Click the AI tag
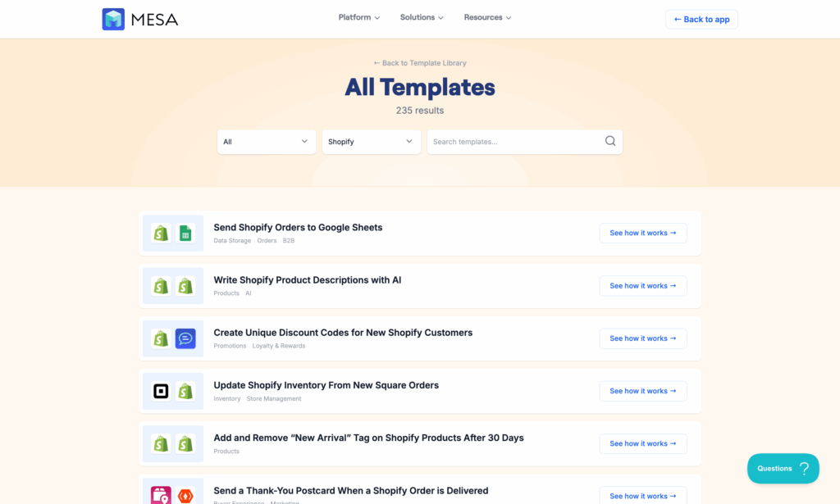Viewport: 840px width, 504px height. click(x=248, y=293)
